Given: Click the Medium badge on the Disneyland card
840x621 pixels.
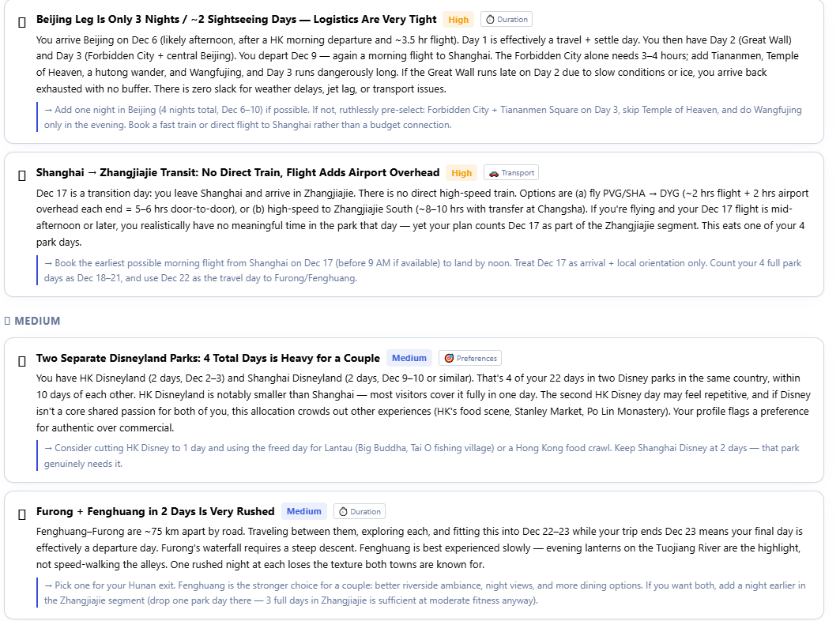Looking at the screenshot, I should [409, 358].
